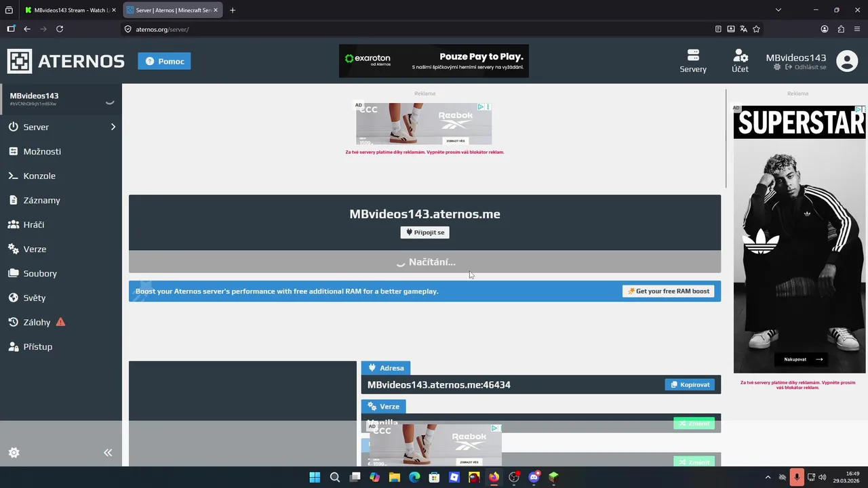Image resolution: width=868 pixels, height=488 pixels.
Task: Open the Reebok shoe ad at top
Action: 424,124
